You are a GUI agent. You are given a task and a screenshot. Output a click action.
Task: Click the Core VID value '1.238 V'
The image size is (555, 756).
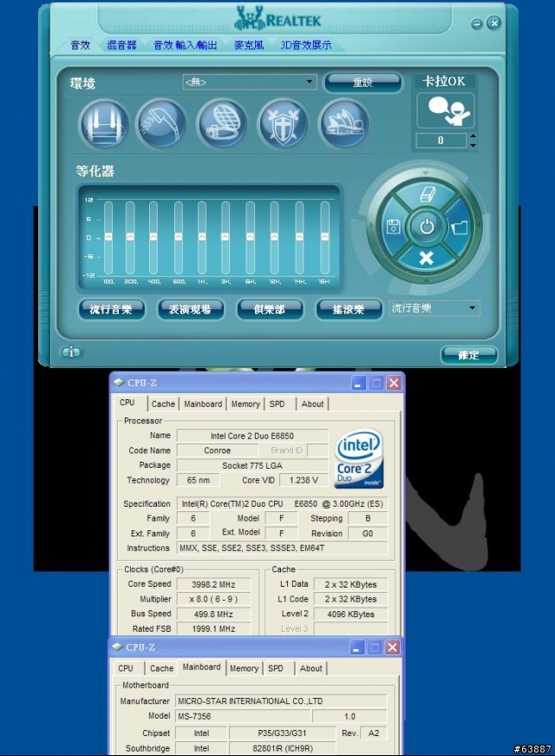pyautogui.click(x=304, y=480)
